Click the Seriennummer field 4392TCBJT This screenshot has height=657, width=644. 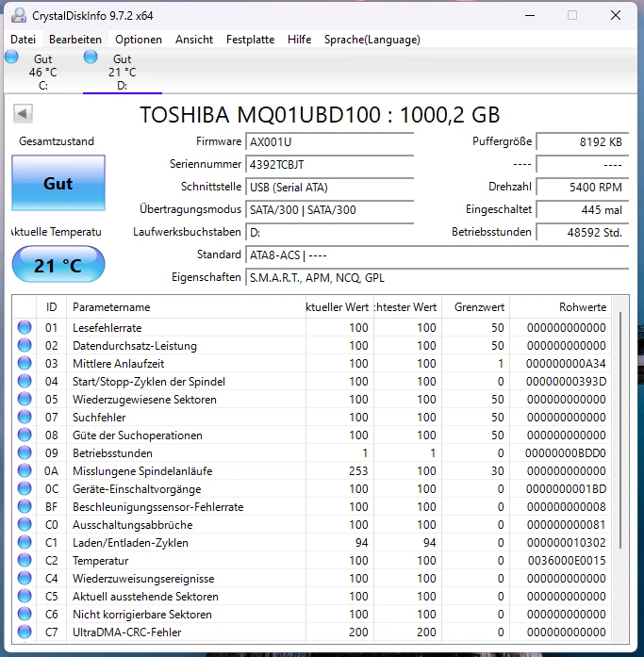pyautogui.click(x=330, y=165)
